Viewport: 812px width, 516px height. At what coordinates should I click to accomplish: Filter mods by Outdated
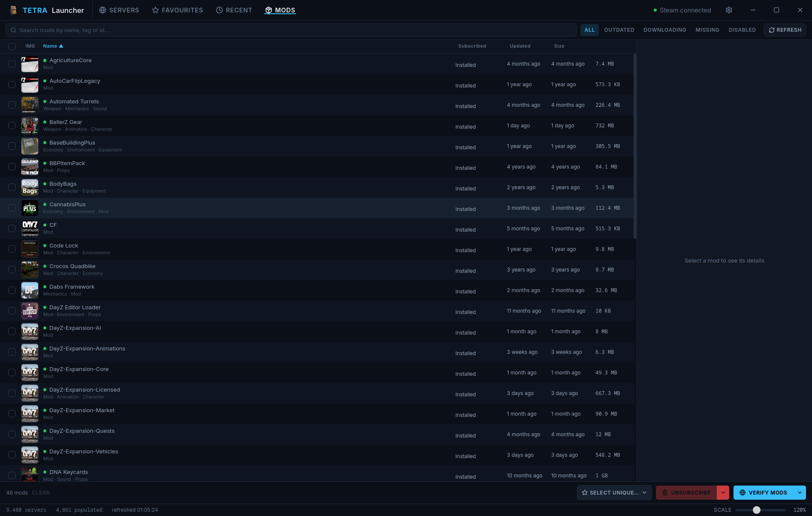[x=619, y=30]
